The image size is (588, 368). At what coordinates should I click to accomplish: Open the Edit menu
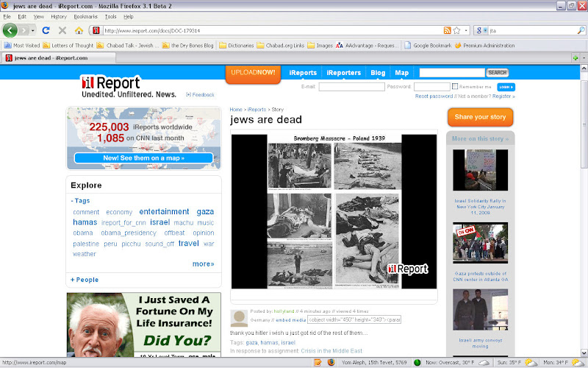click(22, 16)
